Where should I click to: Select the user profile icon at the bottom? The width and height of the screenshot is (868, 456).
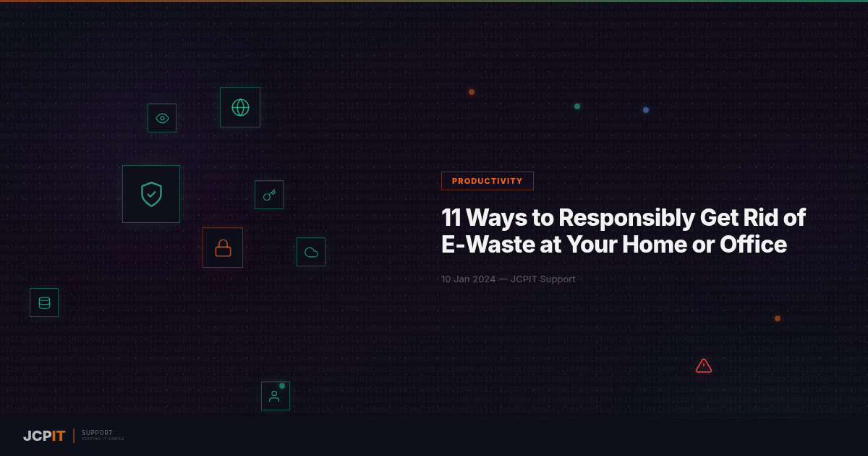(x=275, y=395)
